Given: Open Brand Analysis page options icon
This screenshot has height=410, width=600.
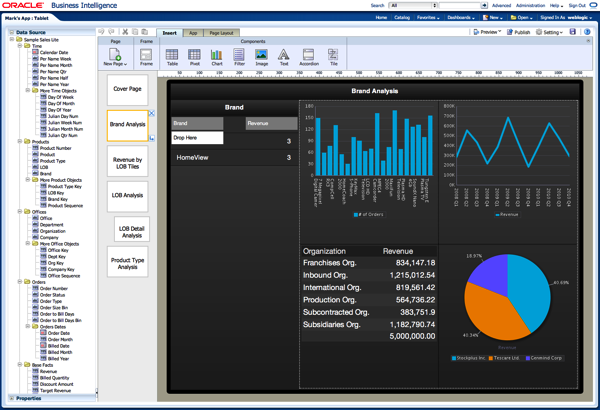Looking at the screenshot, I should coord(152,138).
